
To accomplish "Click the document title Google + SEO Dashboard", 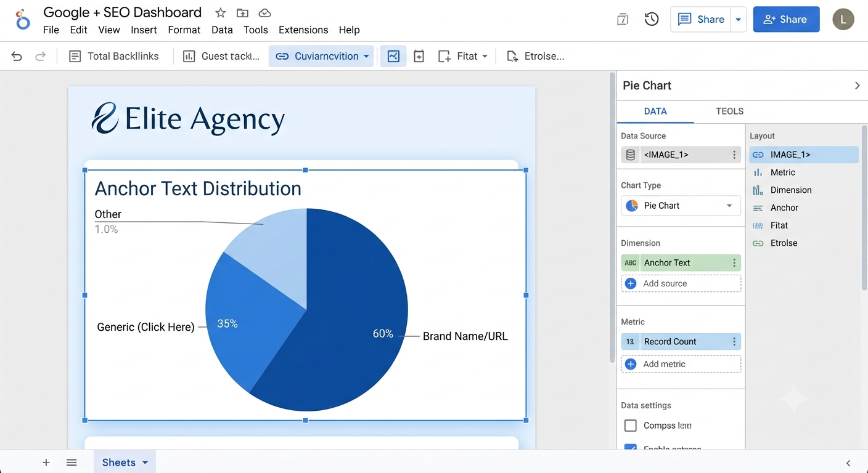I will 122,12.
